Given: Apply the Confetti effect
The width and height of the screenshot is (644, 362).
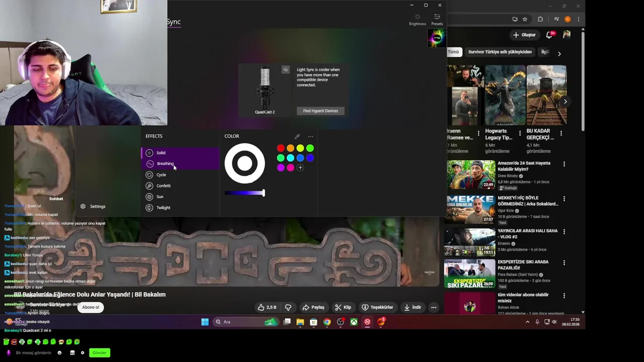Looking at the screenshot, I should tap(180, 186).
